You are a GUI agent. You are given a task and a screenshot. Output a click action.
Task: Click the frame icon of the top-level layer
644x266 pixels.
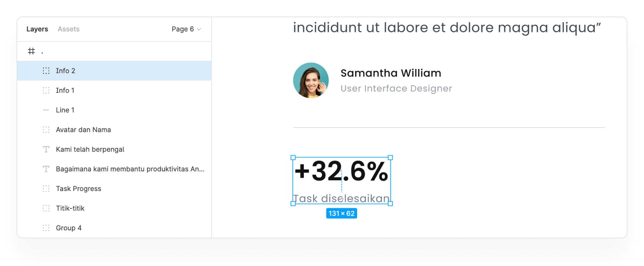(31, 51)
